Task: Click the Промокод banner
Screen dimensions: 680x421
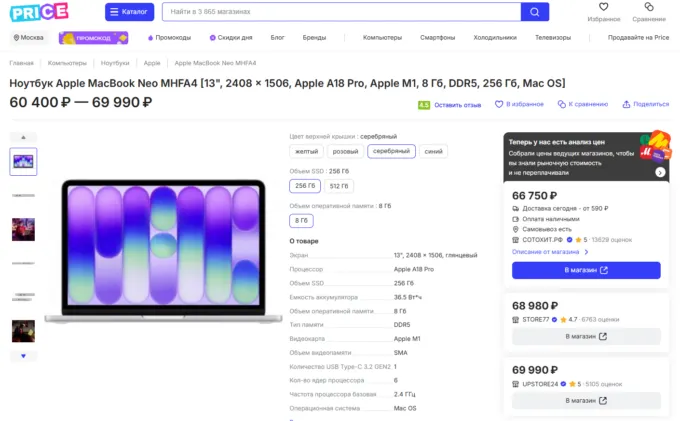Action: pos(93,38)
